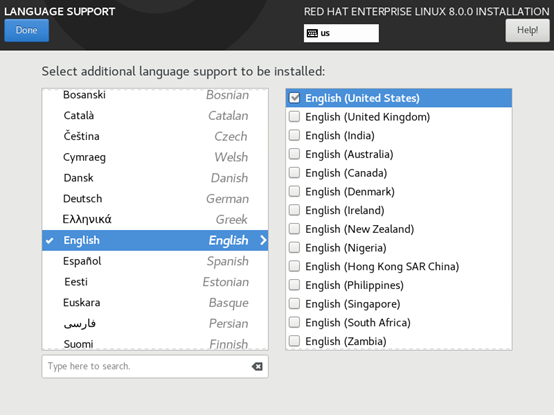The image size is (554, 415).
Task: Expand the English language row chevron
Action: [x=263, y=241]
